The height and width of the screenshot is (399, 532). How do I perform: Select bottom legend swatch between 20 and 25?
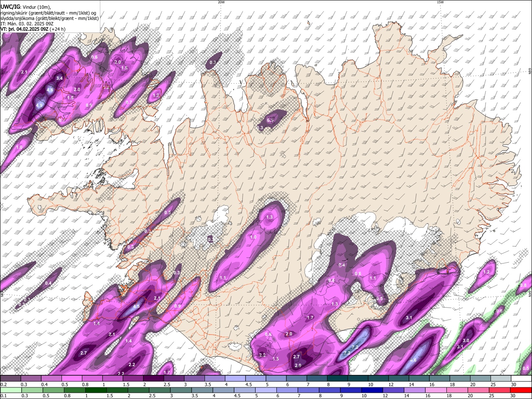point(478,390)
